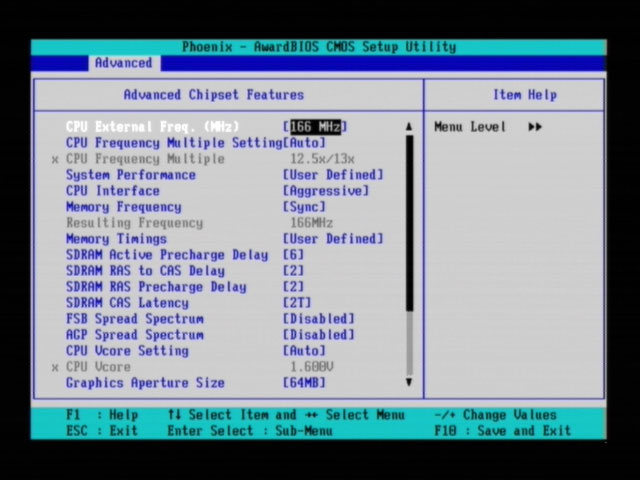Click the grey scrollbar track below thumb

click(409, 344)
